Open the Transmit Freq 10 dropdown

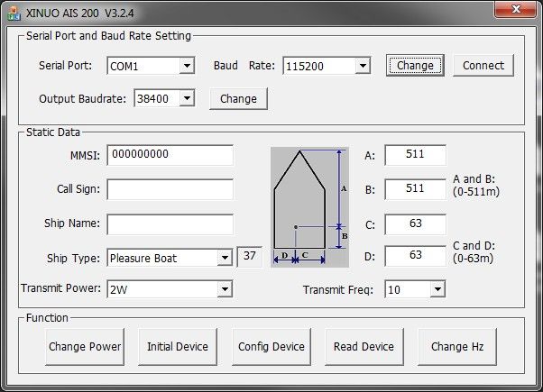tap(437, 289)
